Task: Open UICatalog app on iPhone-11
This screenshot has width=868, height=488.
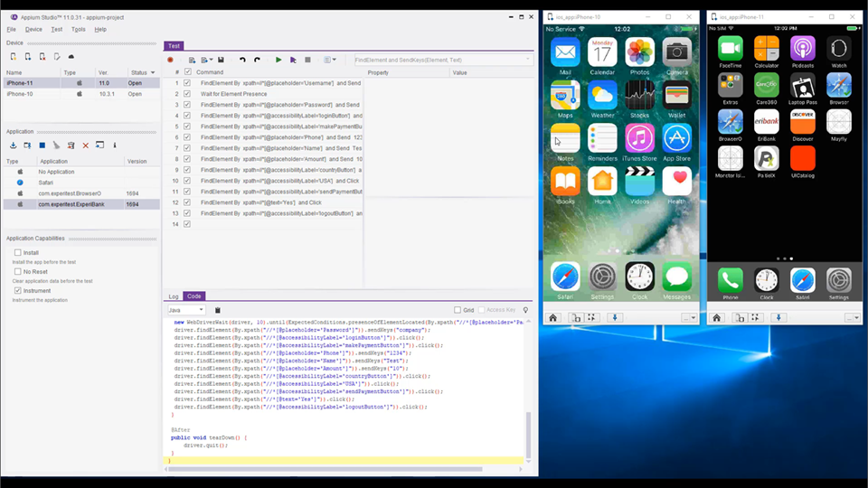Action: (x=803, y=158)
